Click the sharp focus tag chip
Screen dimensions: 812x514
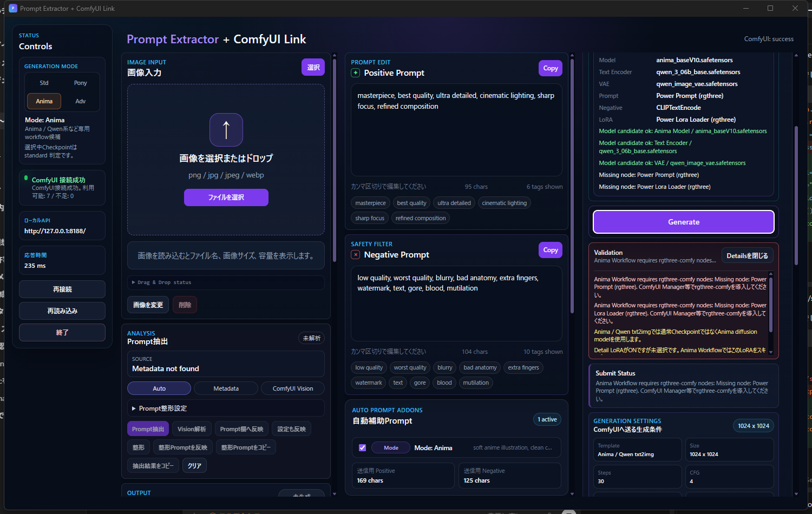pyautogui.click(x=370, y=218)
